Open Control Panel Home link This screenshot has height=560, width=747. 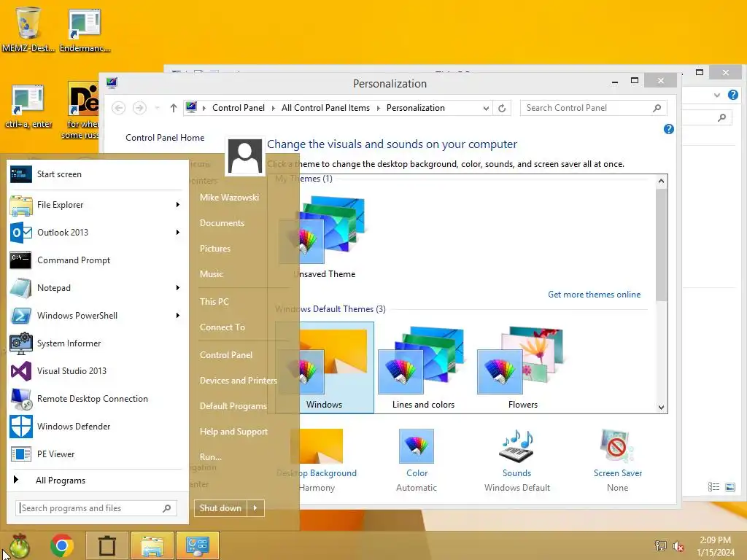click(x=165, y=138)
